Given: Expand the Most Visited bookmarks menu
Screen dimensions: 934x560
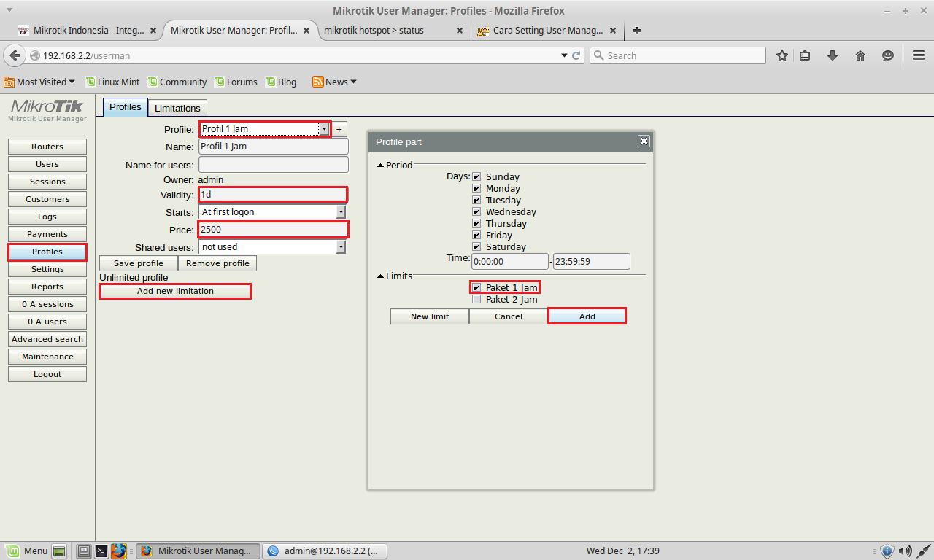Looking at the screenshot, I should click(40, 82).
